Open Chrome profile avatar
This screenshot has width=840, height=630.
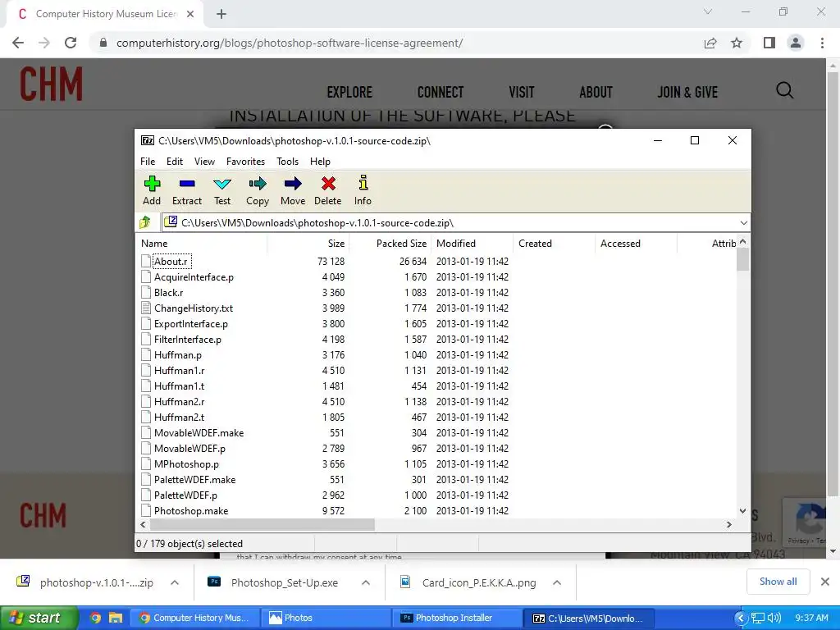796,43
